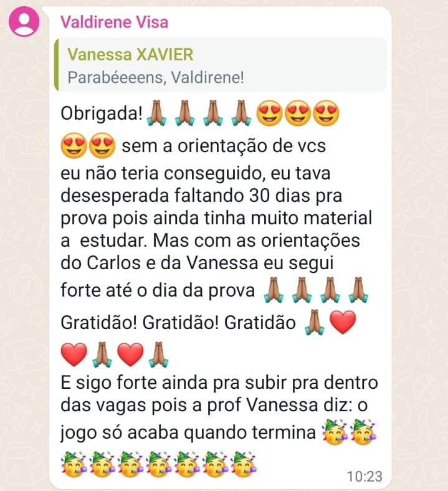Tap the word Obrigada! in the message
Image resolution: width=448 pixels, height=491 pixels.
102,113
